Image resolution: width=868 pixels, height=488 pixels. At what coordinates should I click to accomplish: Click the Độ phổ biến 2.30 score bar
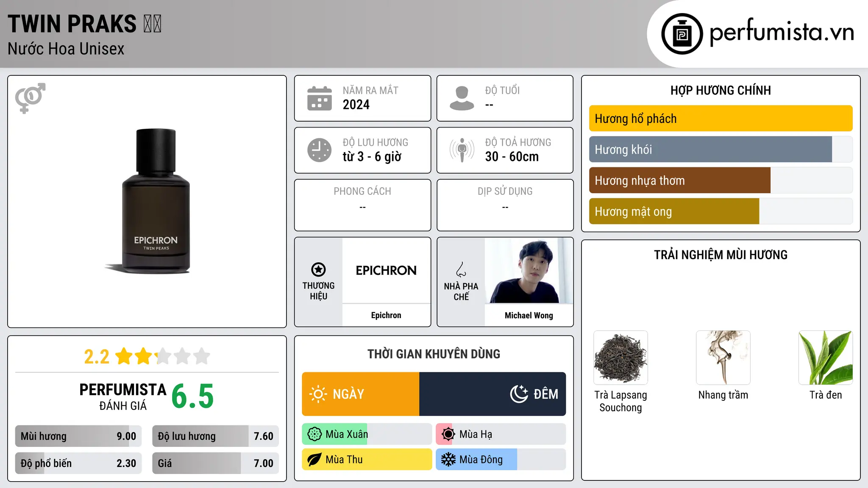pos(78,463)
